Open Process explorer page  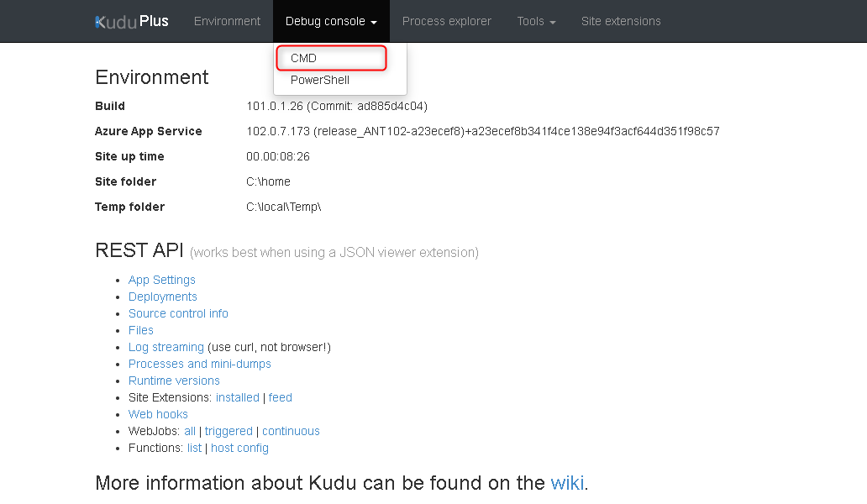click(x=447, y=21)
